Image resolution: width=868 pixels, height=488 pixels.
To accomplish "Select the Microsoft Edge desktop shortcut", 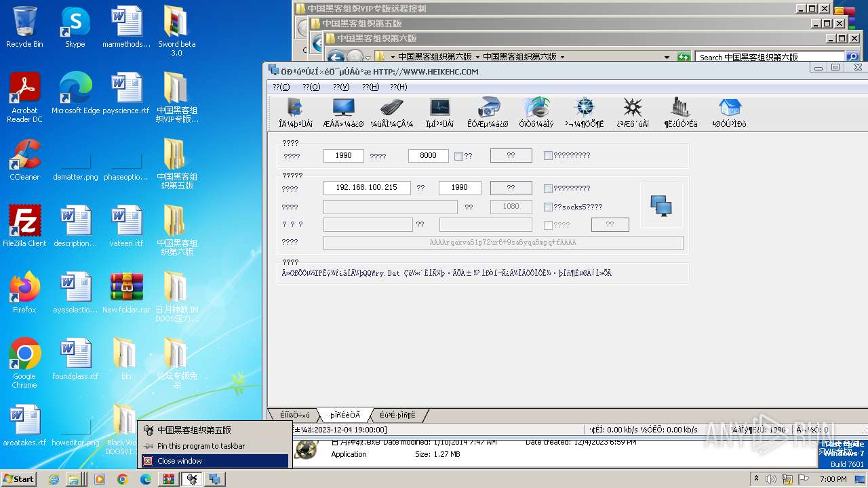I will [x=75, y=94].
